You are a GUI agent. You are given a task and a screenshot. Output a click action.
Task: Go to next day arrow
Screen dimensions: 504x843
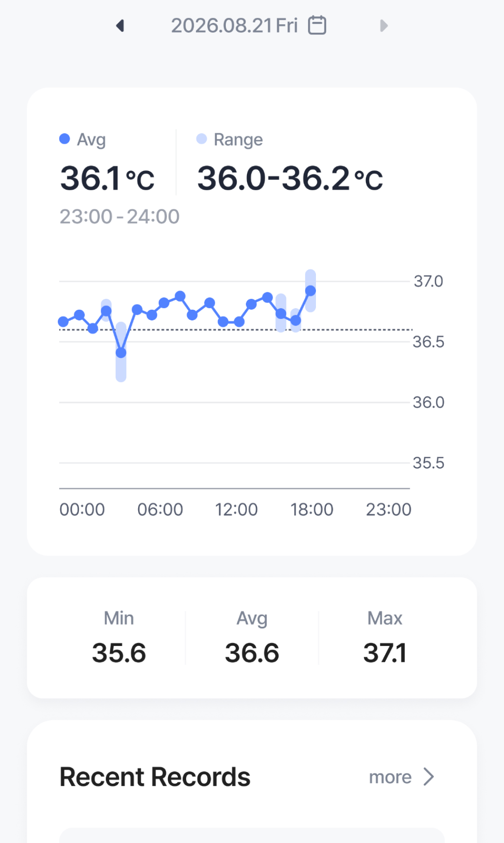tap(384, 26)
